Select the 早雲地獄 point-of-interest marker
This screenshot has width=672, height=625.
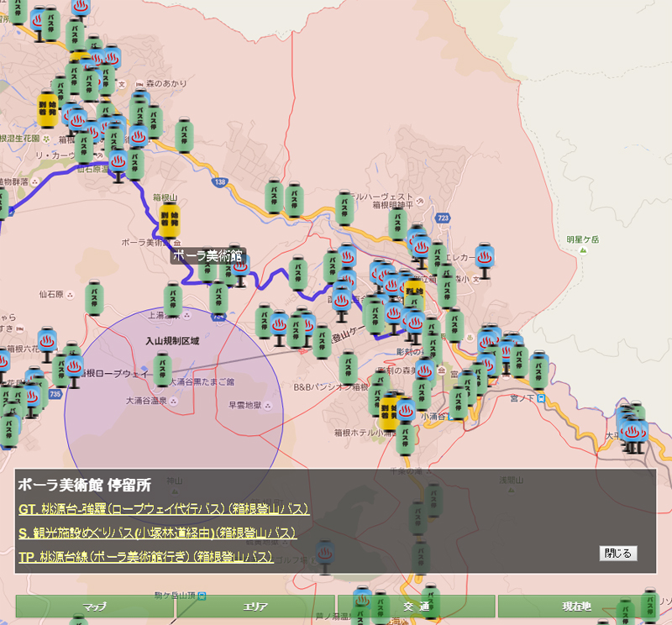[x=268, y=406]
